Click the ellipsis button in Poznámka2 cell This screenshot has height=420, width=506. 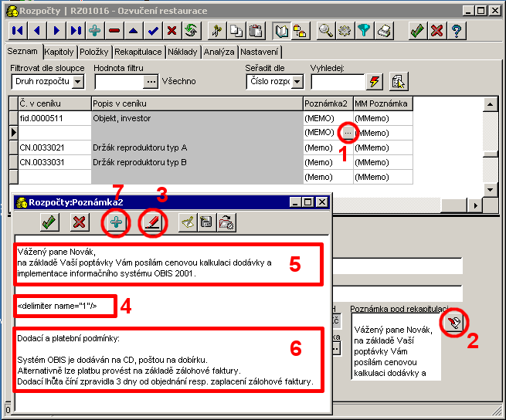coord(347,133)
